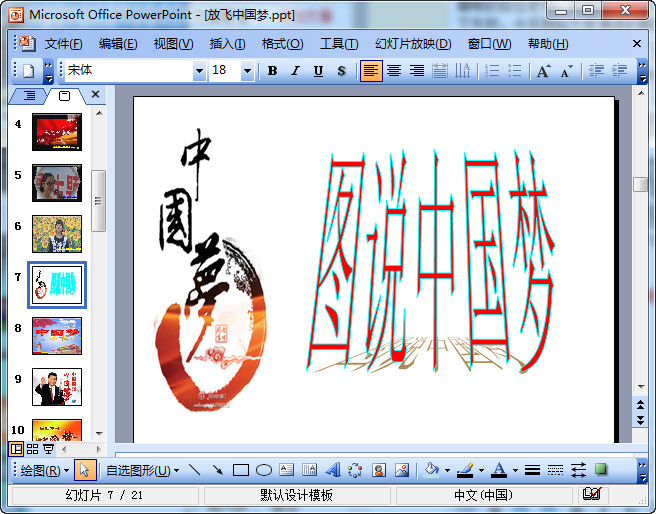Apply font color
The height and width of the screenshot is (514, 656).
pyautogui.click(x=499, y=471)
